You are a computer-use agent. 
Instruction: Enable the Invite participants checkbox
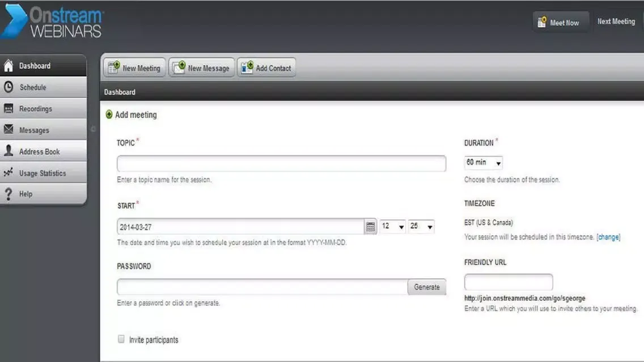(x=121, y=339)
